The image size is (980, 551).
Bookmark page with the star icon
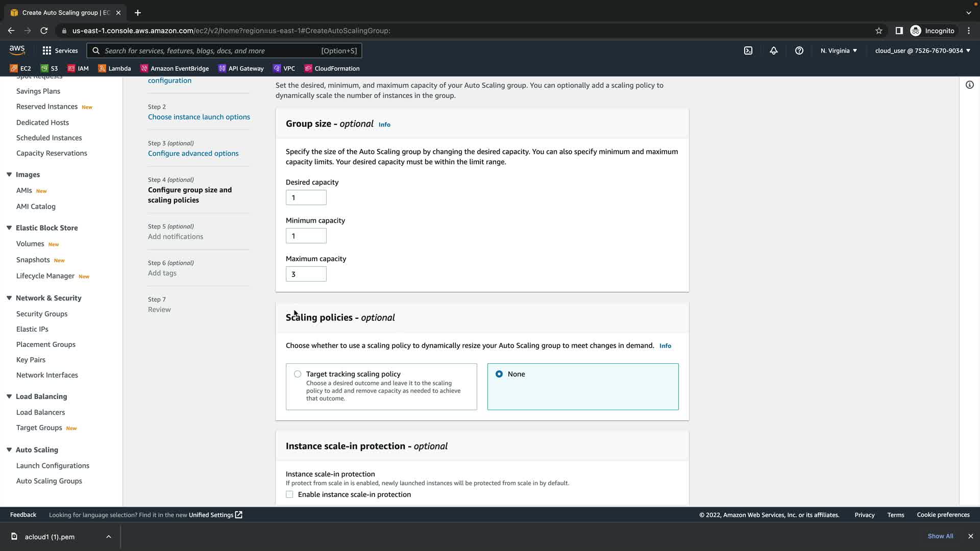tap(878, 31)
